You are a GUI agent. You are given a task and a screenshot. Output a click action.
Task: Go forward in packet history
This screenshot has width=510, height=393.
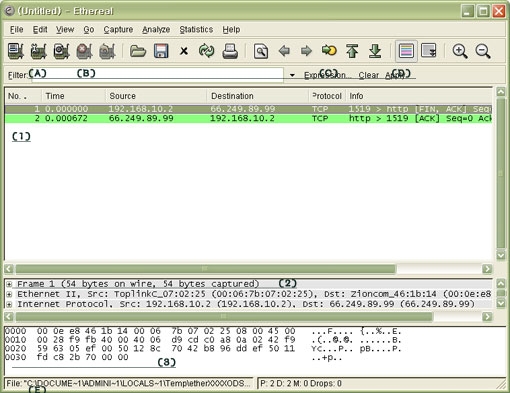(306, 51)
